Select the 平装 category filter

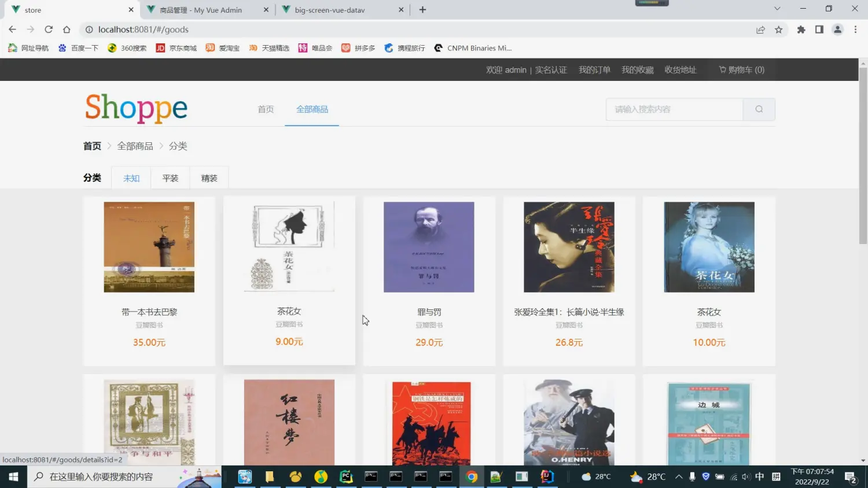[170, 178]
